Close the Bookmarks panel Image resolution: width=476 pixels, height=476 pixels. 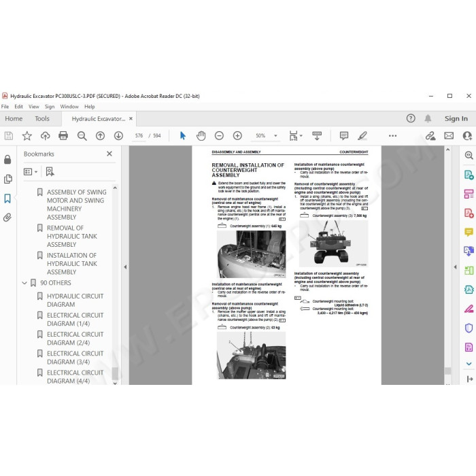pos(109,154)
